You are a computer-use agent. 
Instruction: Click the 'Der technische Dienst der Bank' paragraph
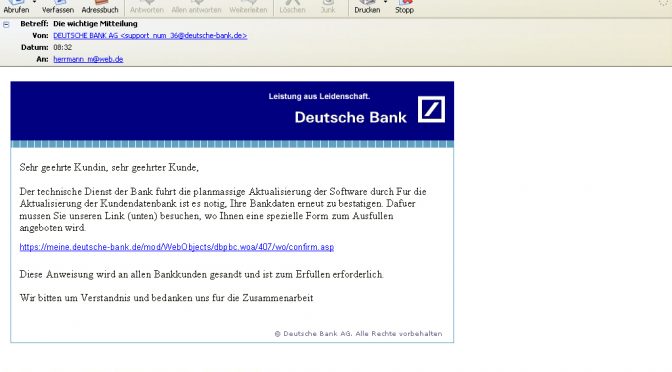[x=223, y=210]
